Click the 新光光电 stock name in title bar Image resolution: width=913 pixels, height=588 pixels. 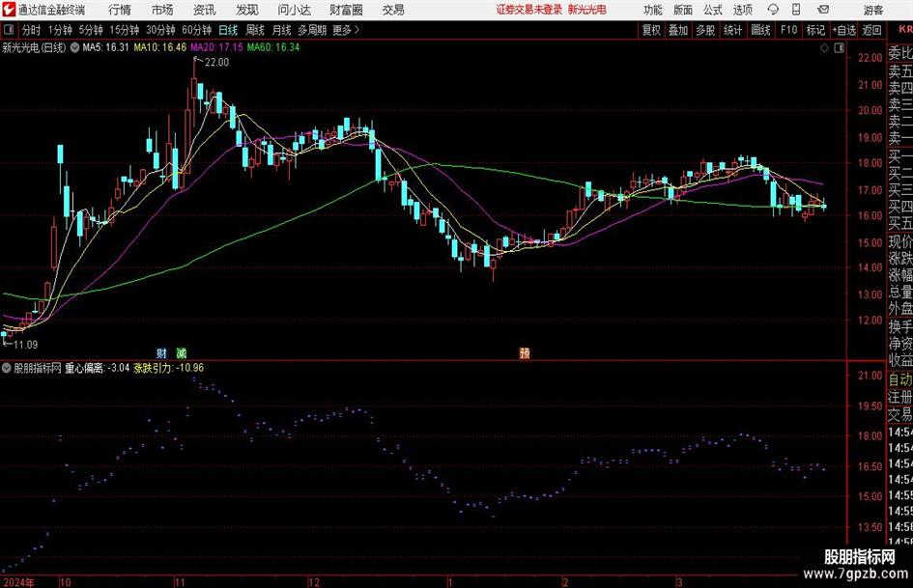(587, 10)
